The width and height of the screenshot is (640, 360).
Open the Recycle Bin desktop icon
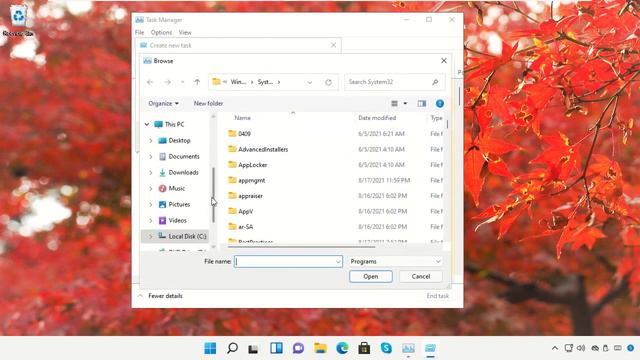tap(18, 20)
